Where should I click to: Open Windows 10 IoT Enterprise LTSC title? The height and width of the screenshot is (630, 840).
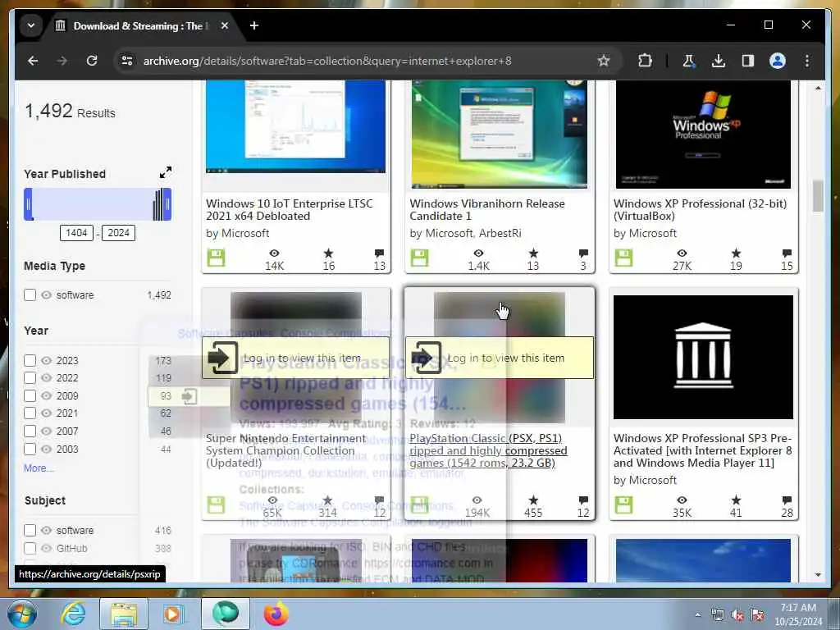point(290,210)
